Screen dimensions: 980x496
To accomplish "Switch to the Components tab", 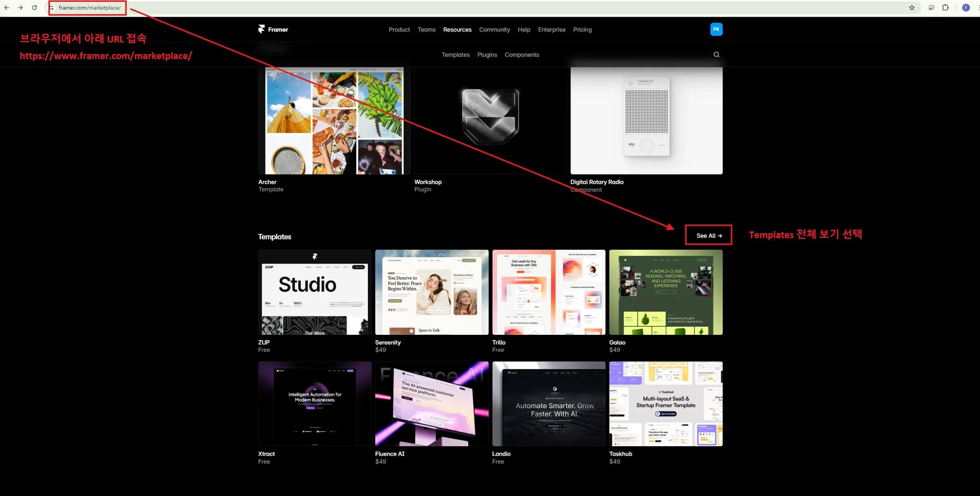I will click(522, 55).
